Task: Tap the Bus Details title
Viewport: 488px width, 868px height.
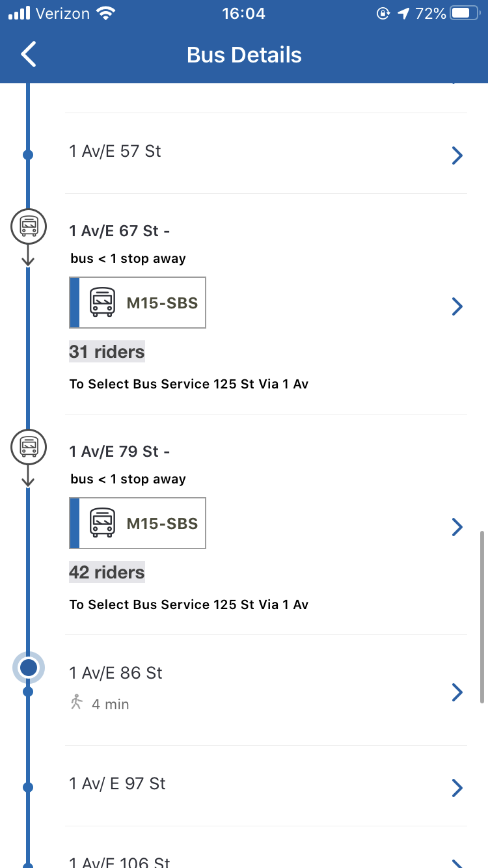Action: pyautogui.click(x=244, y=55)
